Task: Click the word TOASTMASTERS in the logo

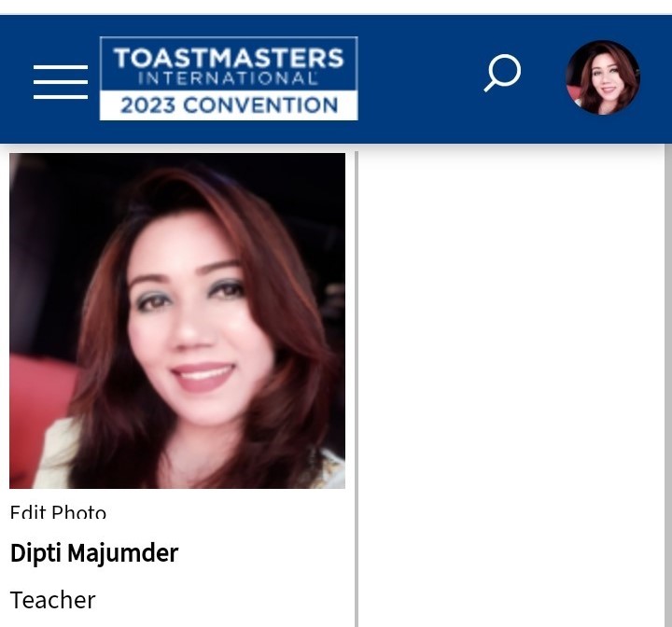Action: pyautogui.click(x=229, y=58)
